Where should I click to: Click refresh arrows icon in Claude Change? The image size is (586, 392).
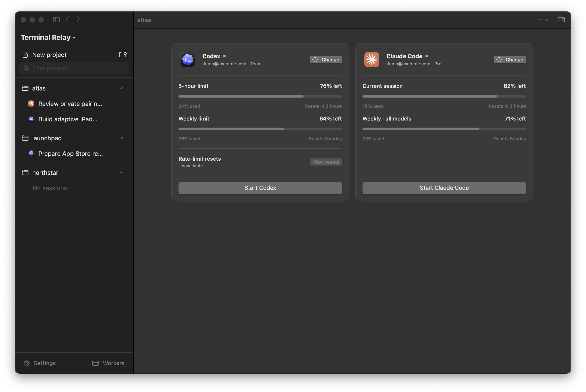(x=499, y=60)
